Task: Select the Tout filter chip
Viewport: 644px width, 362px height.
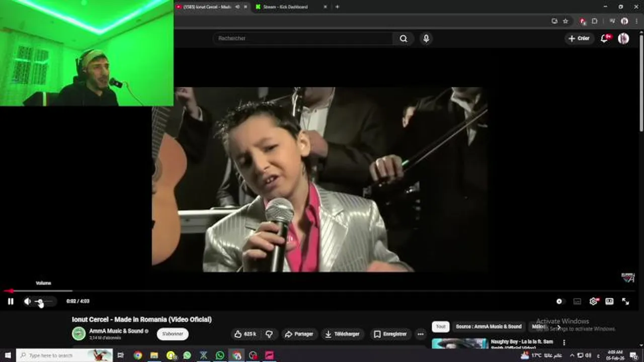Action: (x=441, y=326)
